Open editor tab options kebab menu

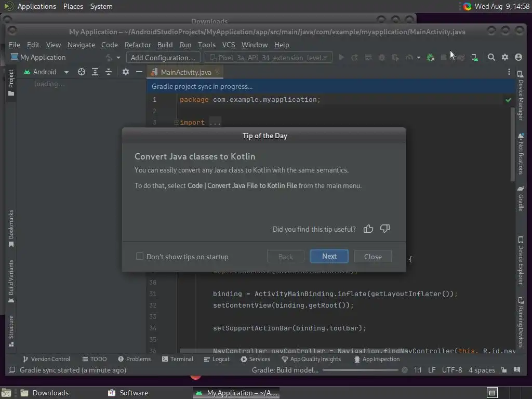(509, 72)
